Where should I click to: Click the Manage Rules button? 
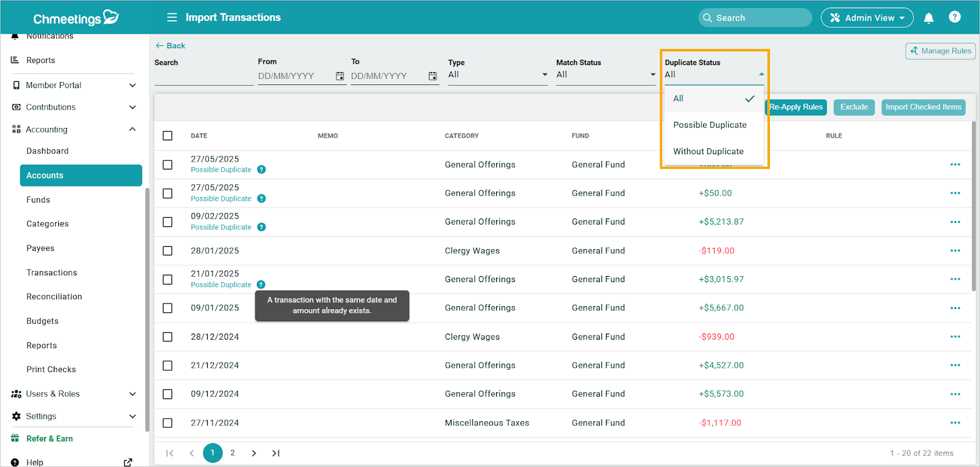coord(940,51)
